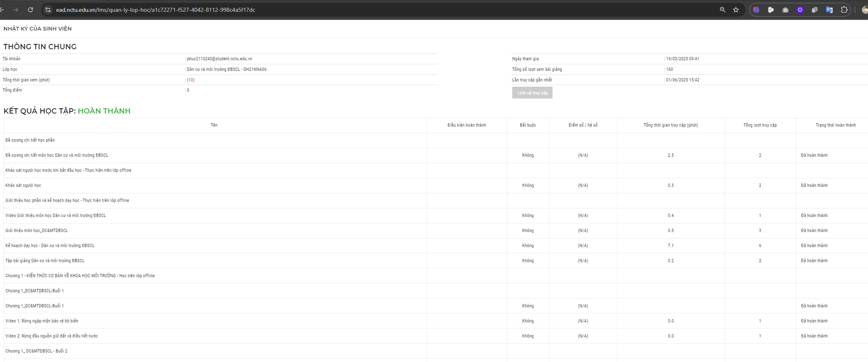The image size is (868, 362).
Task: Click Tổng thời gian truy cập (phút) header
Action: (x=671, y=125)
